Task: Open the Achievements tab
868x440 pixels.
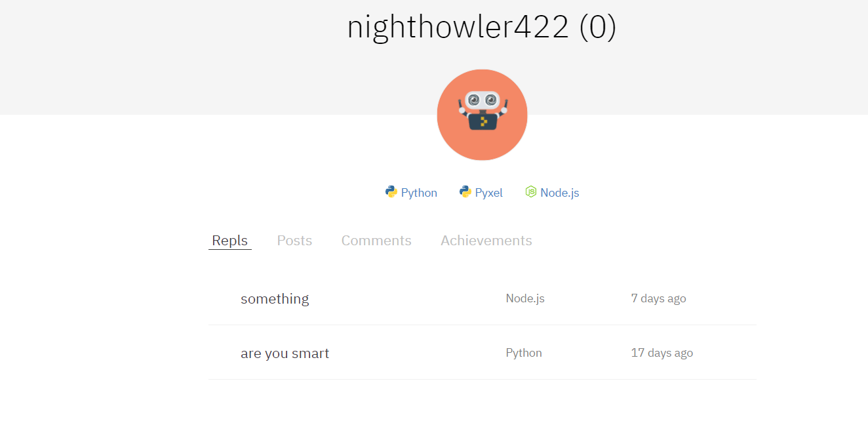Action: (x=486, y=241)
